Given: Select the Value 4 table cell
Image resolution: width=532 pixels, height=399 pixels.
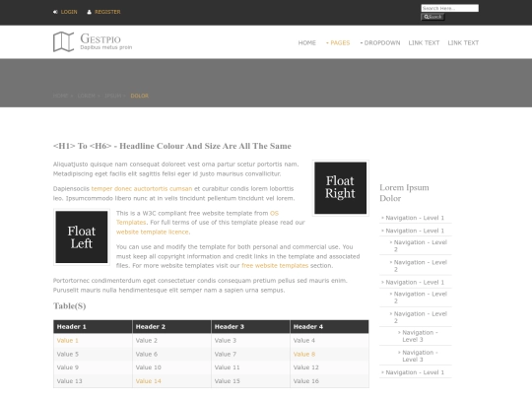Looking at the screenshot, I should point(329,340).
